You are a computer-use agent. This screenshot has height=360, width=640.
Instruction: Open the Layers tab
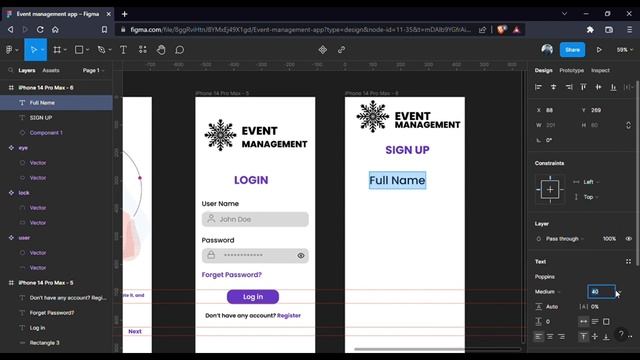tap(27, 70)
